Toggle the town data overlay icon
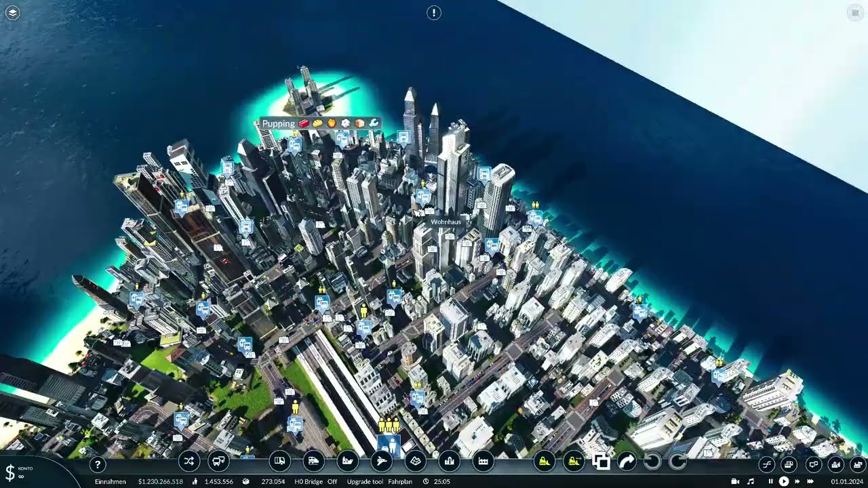The height and width of the screenshot is (488, 868). point(836,464)
